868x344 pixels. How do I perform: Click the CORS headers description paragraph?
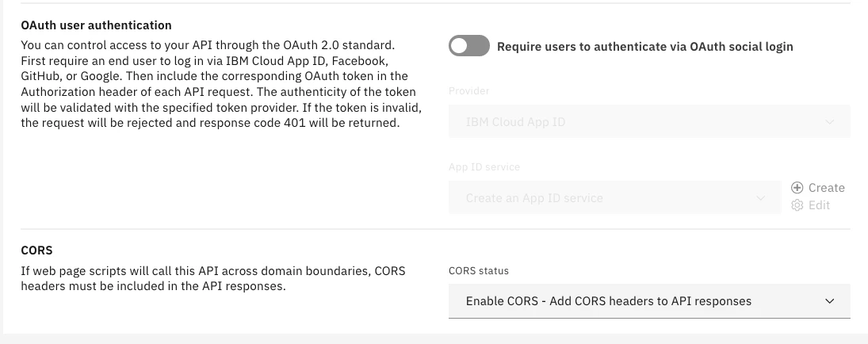[x=213, y=279]
